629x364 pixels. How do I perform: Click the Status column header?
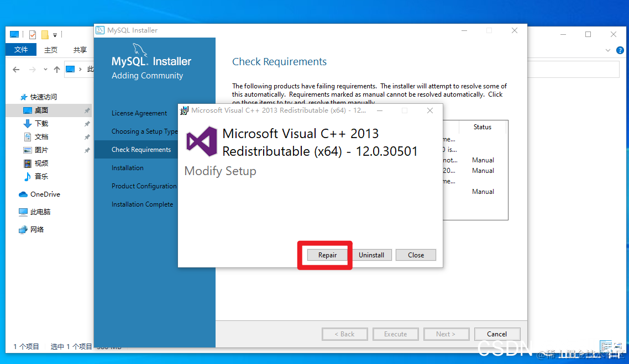(x=482, y=127)
